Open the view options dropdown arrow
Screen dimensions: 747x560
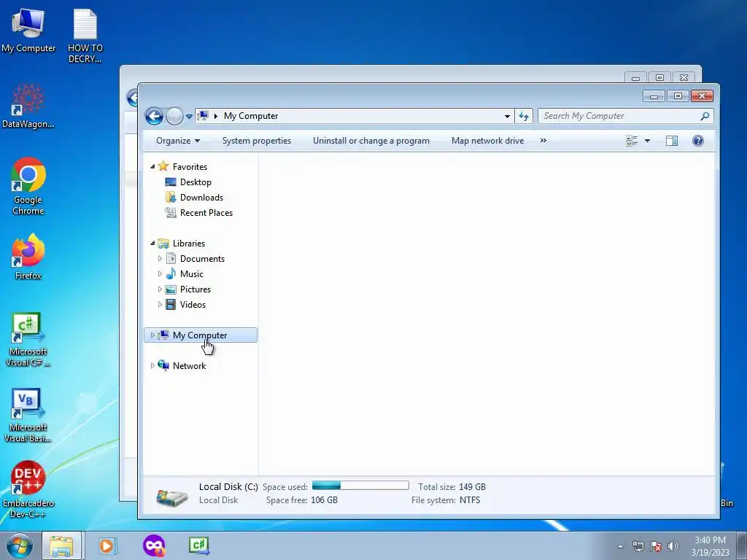pos(647,141)
